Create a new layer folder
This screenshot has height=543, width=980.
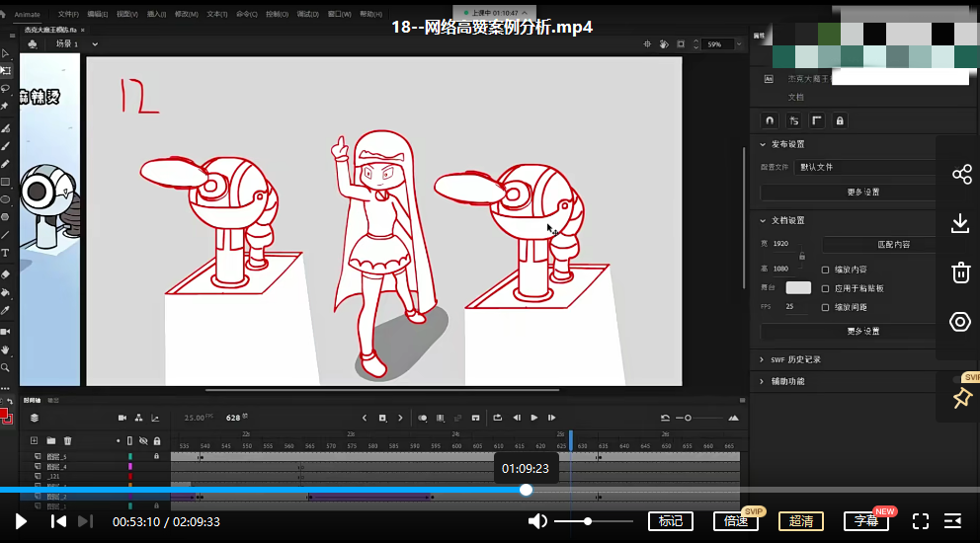tap(50, 440)
